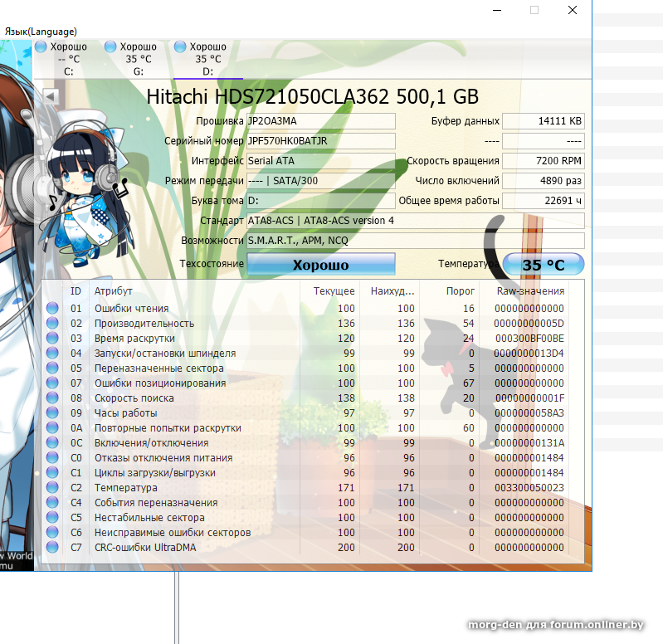This screenshot has height=644, width=663.
Task: Click the C: tab status orb
Action: click(41, 46)
